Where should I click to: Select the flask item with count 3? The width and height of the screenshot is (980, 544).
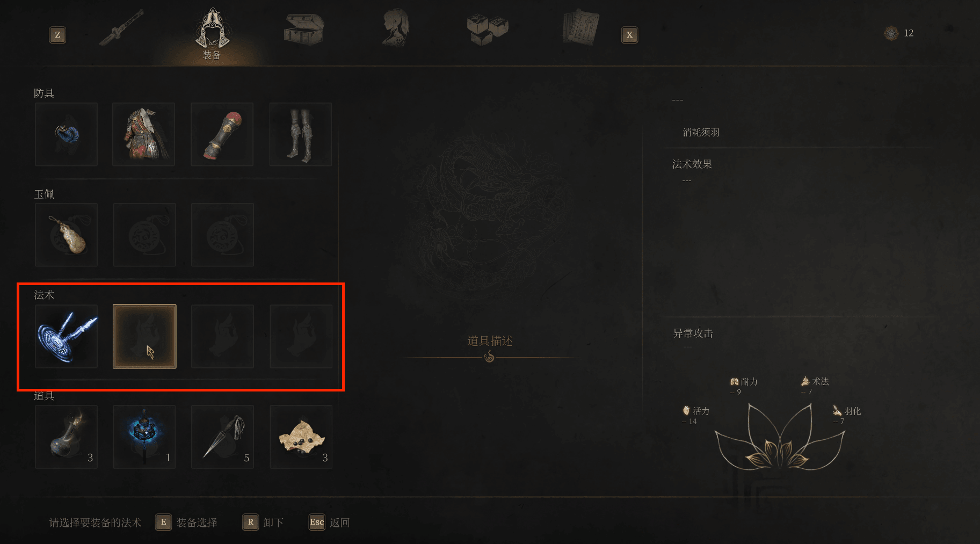[66, 437]
